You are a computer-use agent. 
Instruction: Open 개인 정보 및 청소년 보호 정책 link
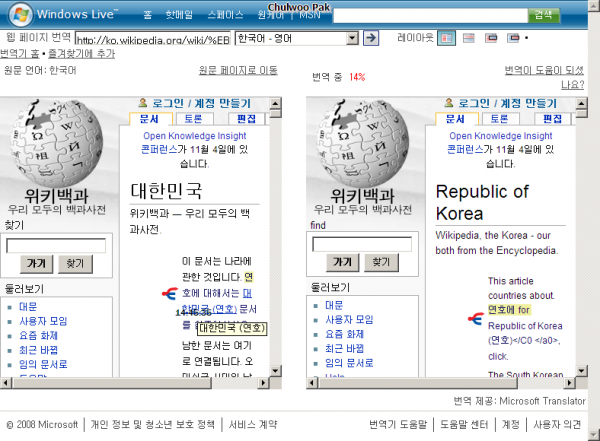(153, 425)
